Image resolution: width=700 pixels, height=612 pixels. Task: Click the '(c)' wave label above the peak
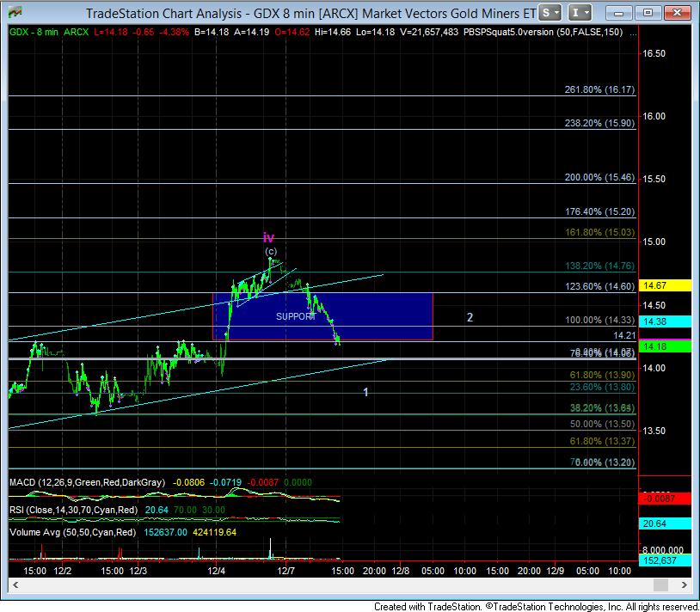(x=271, y=251)
